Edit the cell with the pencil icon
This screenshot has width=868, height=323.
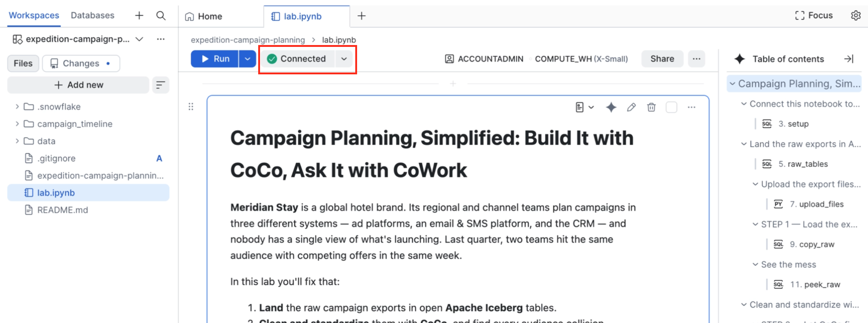click(631, 107)
